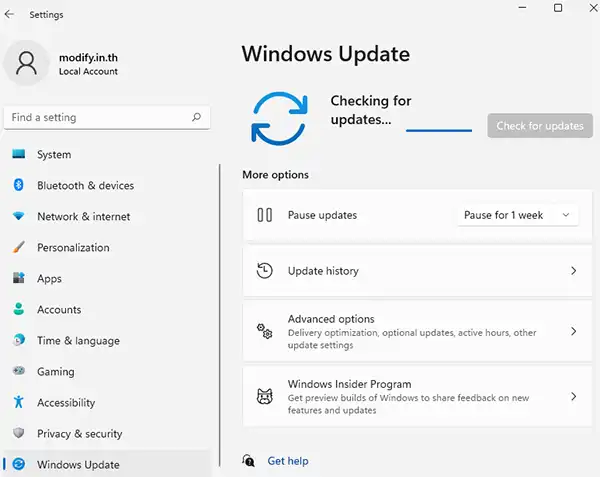This screenshot has width=600, height=477.
Task: Click the Accessibility figure icon
Action: tap(18, 403)
